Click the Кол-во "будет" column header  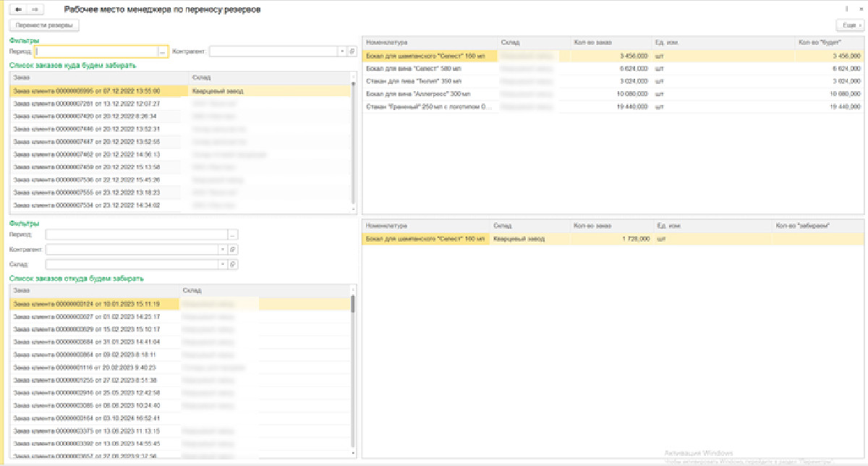click(x=829, y=43)
